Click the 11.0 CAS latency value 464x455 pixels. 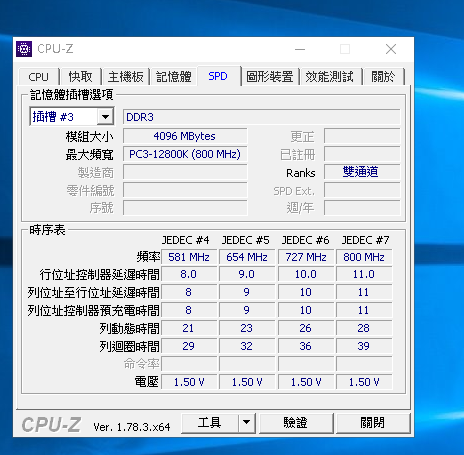point(364,274)
